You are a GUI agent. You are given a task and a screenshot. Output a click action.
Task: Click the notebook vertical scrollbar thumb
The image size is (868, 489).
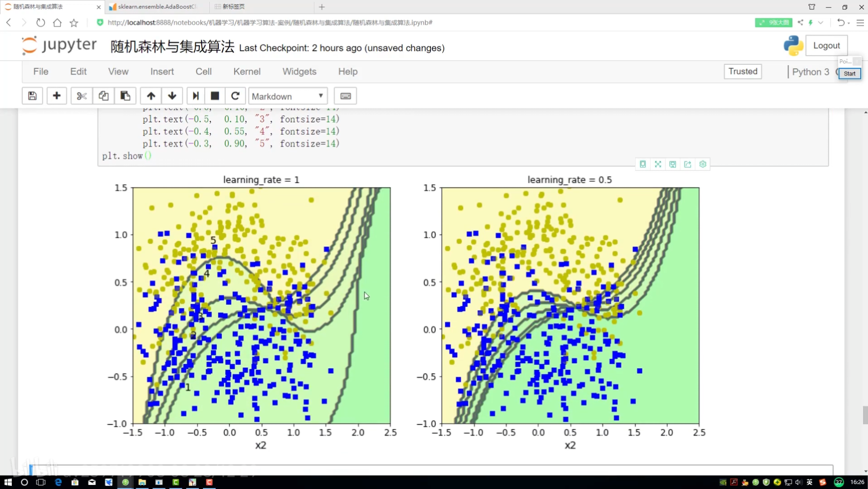[x=865, y=415]
